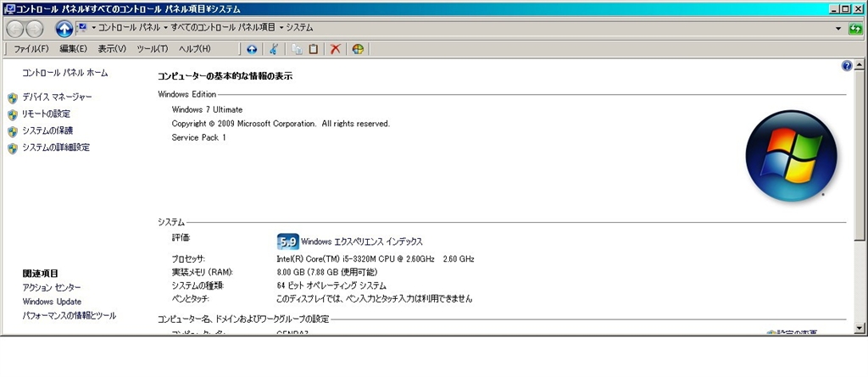Click the shield icon beside システムの保護
Screen dimensions: 868x377
pyautogui.click(x=13, y=132)
